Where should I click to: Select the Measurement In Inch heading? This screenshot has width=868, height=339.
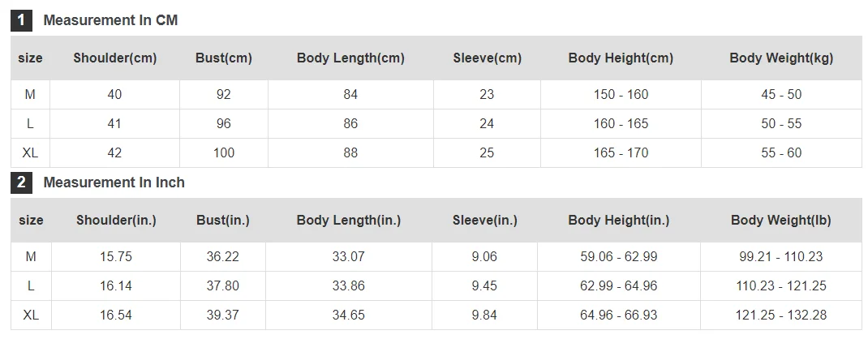[114, 182]
